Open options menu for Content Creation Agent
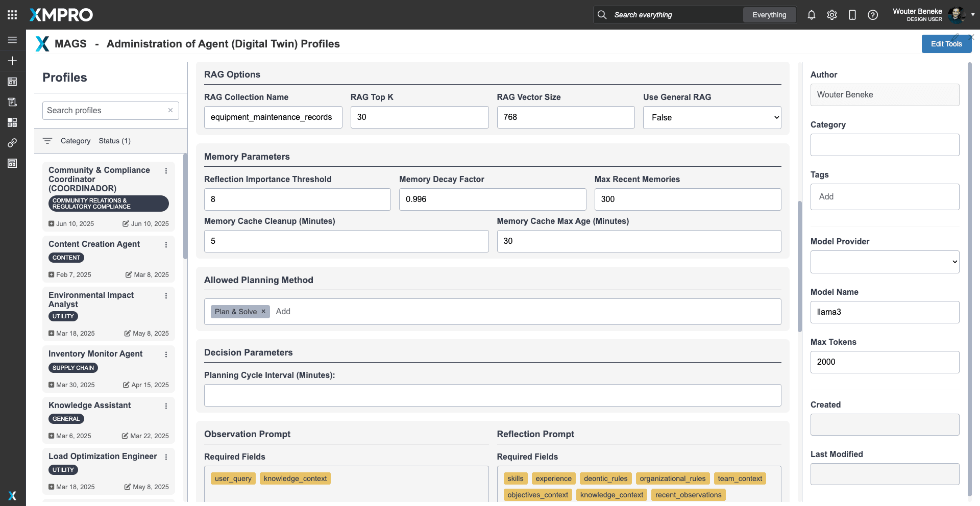The image size is (980, 506). point(166,245)
